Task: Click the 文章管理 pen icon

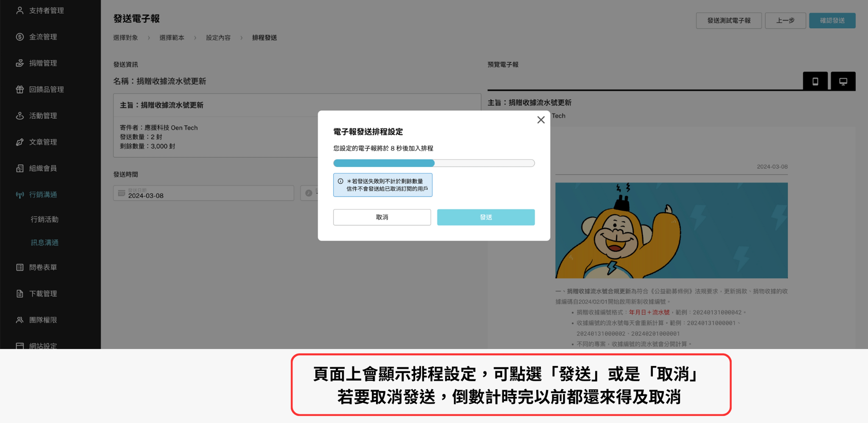Action: click(19, 142)
